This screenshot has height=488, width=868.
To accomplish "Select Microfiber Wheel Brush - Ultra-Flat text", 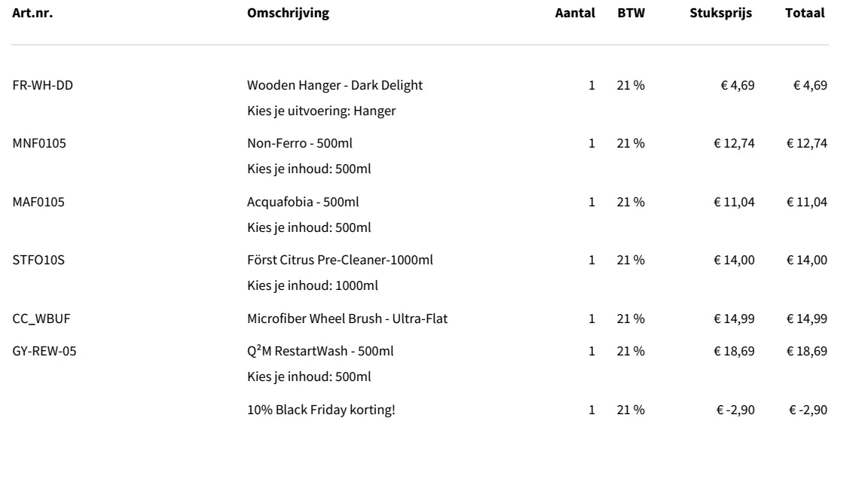I will point(347,319).
